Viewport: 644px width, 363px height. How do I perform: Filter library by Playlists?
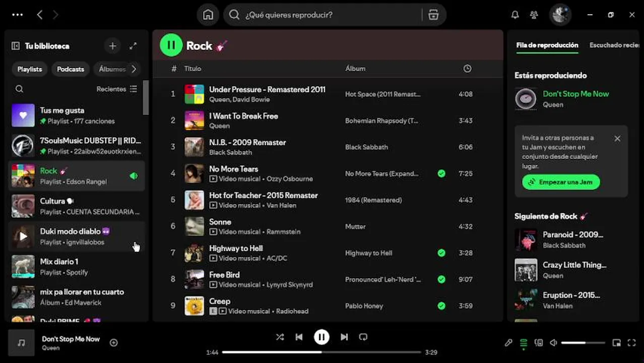tap(30, 69)
